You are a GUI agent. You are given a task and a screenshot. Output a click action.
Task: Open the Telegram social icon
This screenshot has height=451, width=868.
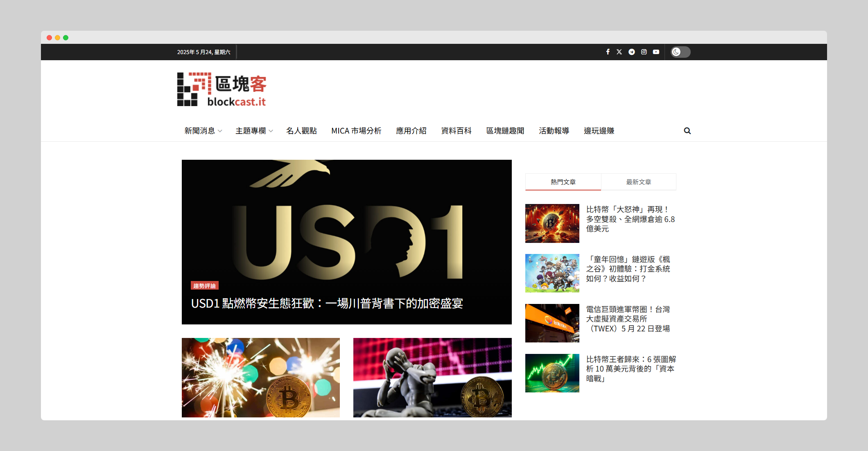[631, 52]
